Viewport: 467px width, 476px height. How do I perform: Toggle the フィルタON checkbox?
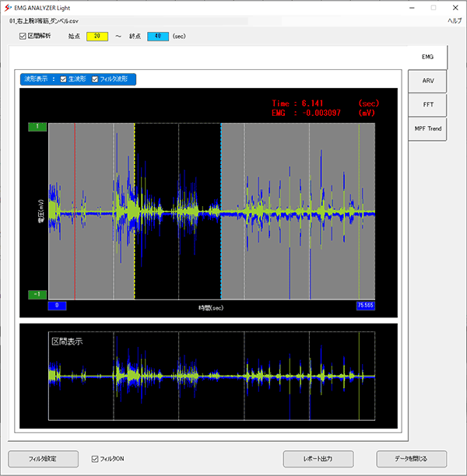(95, 459)
